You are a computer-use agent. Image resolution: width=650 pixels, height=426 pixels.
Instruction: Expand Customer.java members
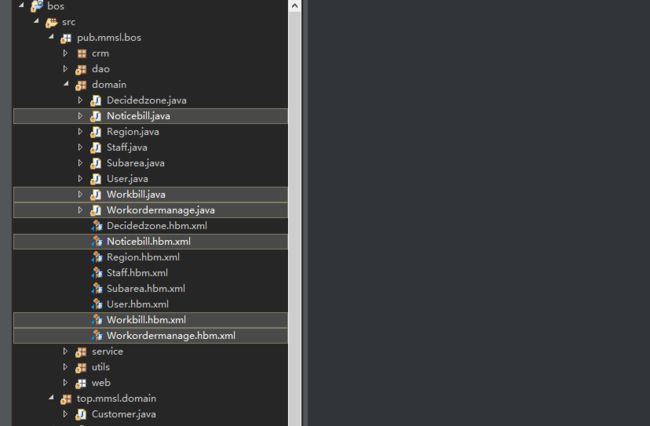click(x=65, y=414)
